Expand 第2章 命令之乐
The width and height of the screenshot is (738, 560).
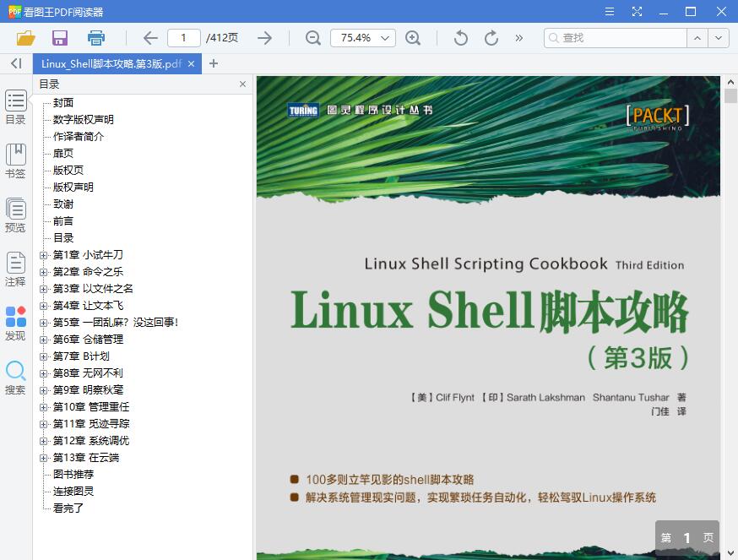(x=43, y=272)
